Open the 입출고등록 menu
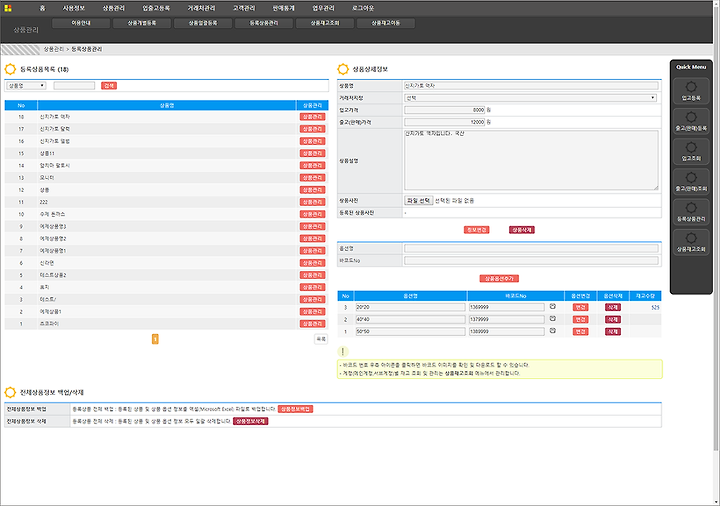This screenshot has height=506, width=720. (x=156, y=8)
